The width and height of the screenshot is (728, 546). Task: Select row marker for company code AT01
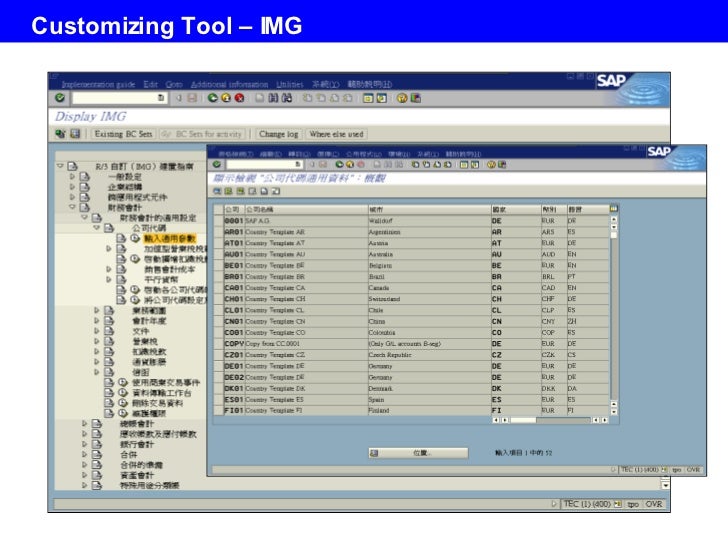[x=219, y=243]
